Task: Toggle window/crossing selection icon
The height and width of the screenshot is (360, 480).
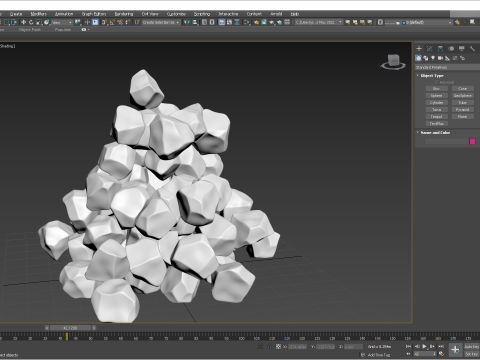Action: point(14,22)
